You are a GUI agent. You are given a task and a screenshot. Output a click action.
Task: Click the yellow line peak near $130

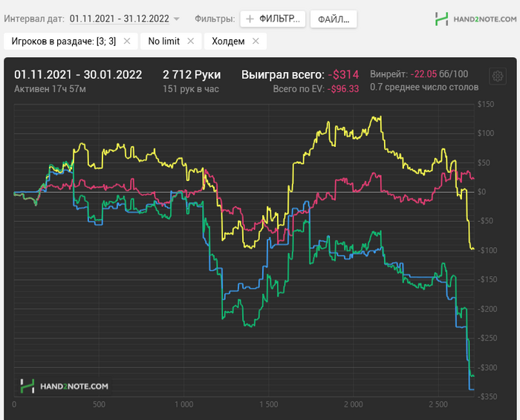click(377, 117)
